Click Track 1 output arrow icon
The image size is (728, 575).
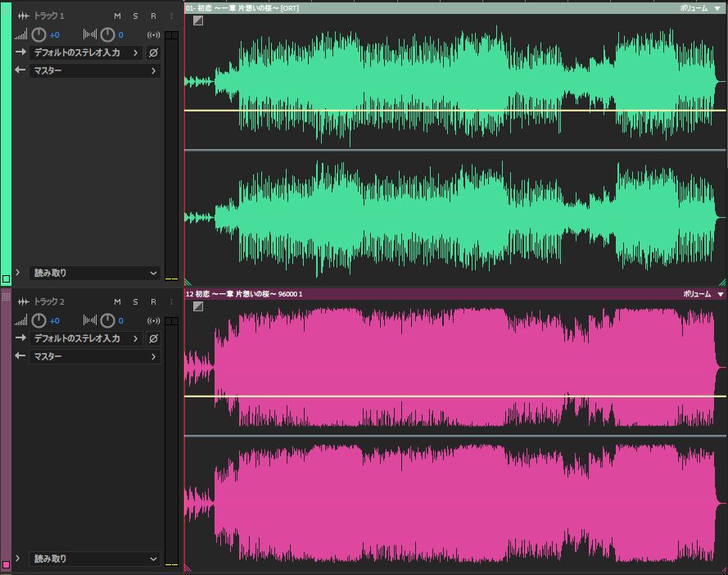click(x=20, y=70)
